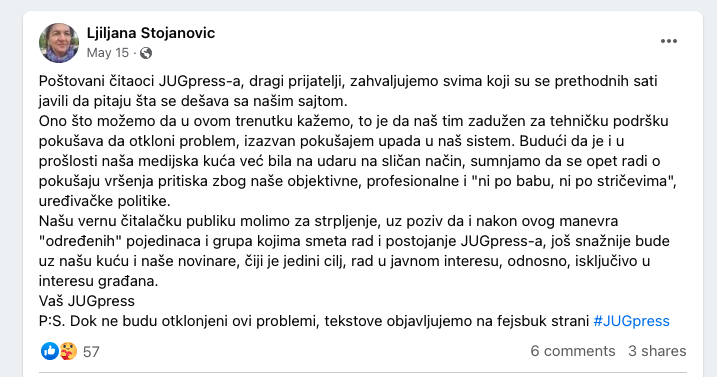Click the words "uređivačke politike"
717x377 pixels.
point(104,201)
